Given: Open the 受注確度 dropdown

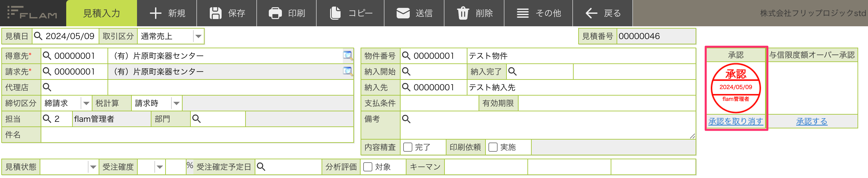Looking at the screenshot, I should [159, 167].
